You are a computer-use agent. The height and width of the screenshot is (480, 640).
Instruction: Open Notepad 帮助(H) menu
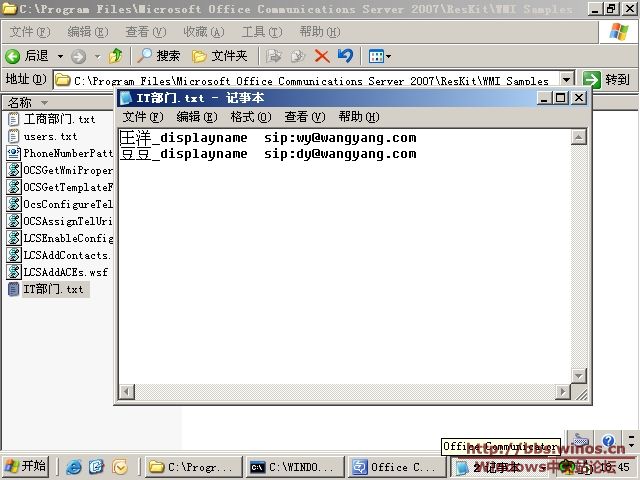click(x=359, y=117)
